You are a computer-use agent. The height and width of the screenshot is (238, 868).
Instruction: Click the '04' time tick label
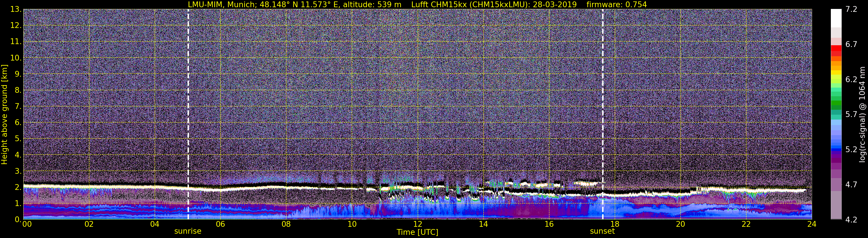pos(154,224)
